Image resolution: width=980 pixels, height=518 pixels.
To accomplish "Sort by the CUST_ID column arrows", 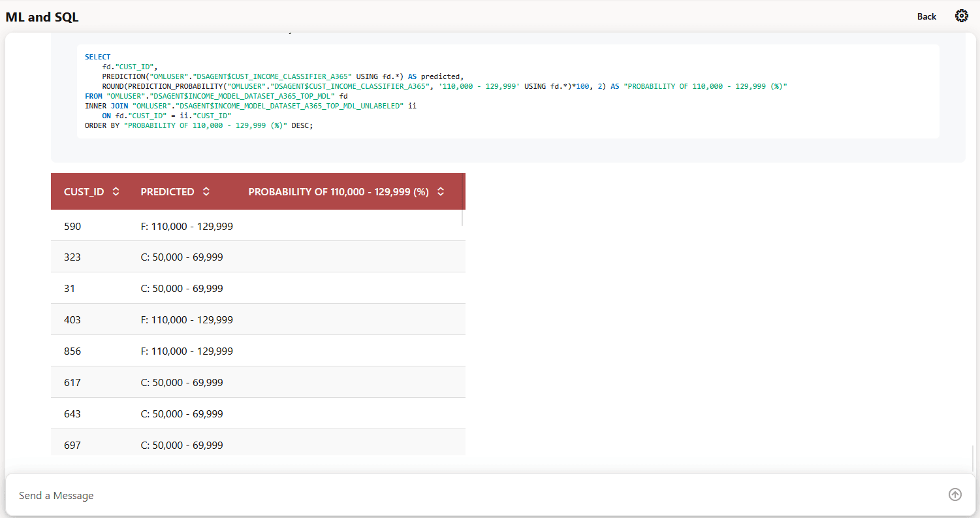I will [116, 191].
